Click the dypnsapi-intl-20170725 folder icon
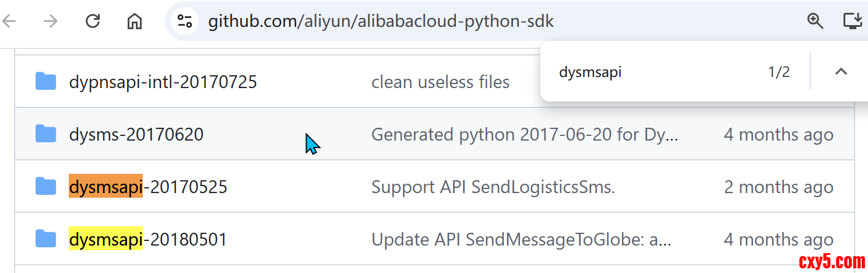This screenshot has width=868, height=273. [45, 82]
